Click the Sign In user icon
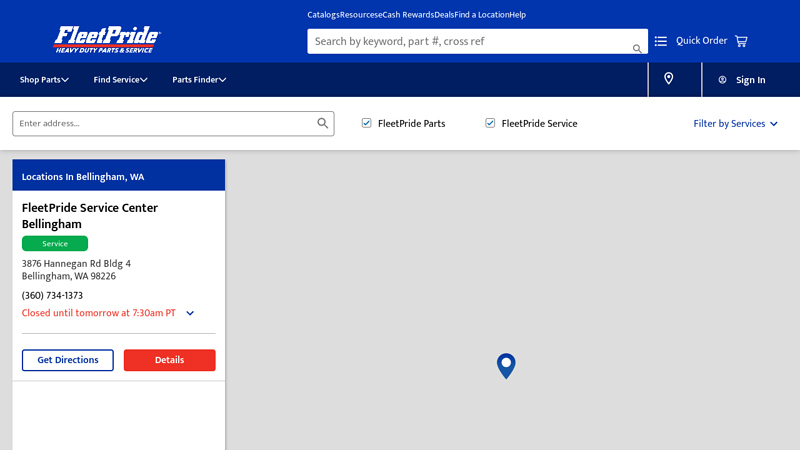Screen dimensions: 800x450 pos(722,80)
